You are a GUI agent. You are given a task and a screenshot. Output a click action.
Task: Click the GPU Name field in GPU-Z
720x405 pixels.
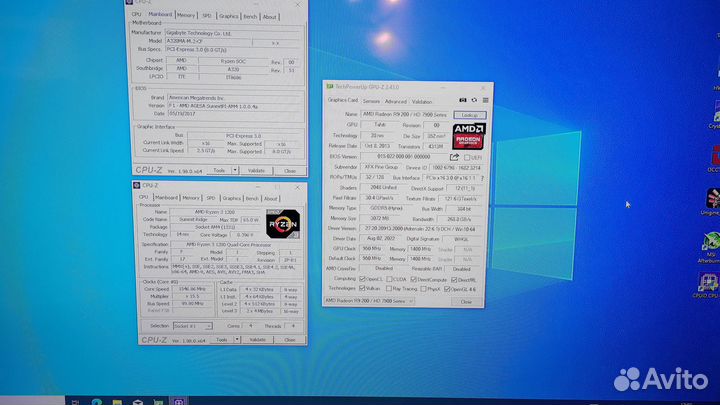click(x=405, y=114)
